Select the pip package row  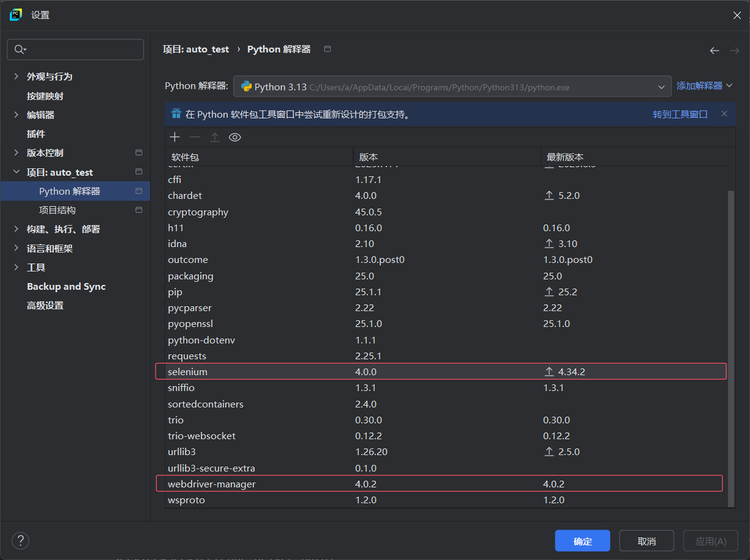(x=446, y=292)
